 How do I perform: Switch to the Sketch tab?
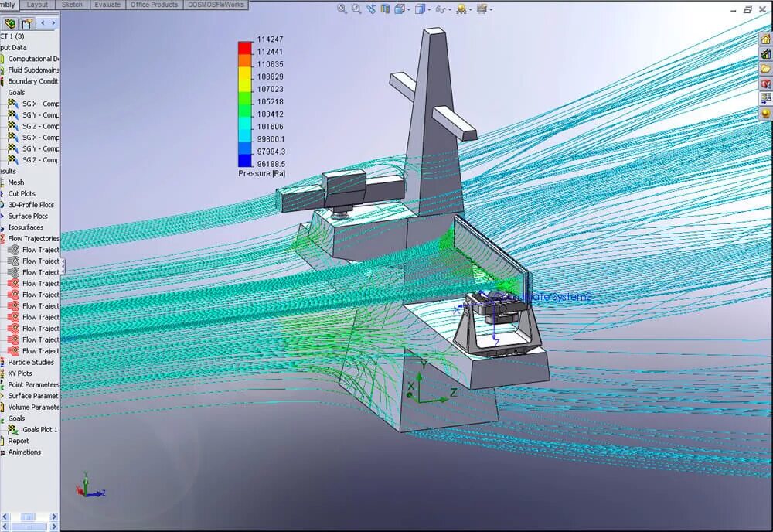point(72,5)
